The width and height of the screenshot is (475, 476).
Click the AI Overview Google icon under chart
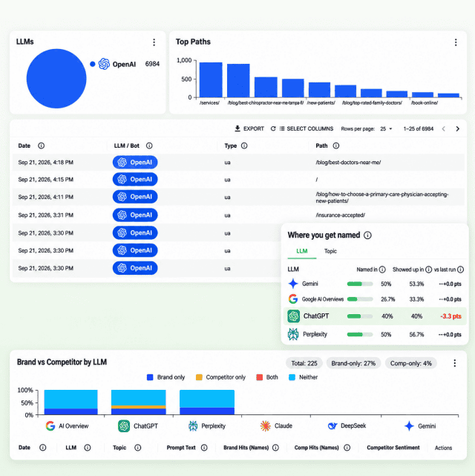(x=50, y=426)
